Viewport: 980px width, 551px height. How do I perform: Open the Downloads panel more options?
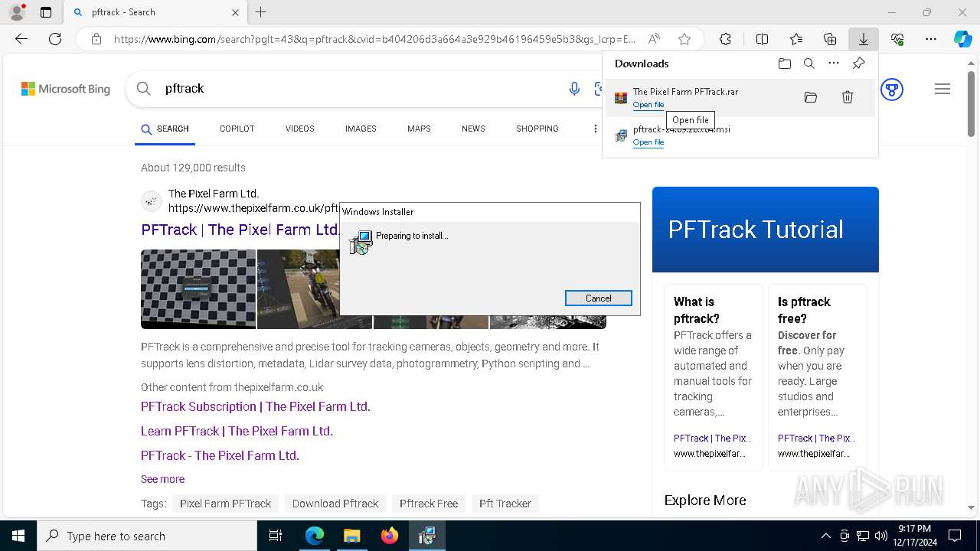click(834, 64)
